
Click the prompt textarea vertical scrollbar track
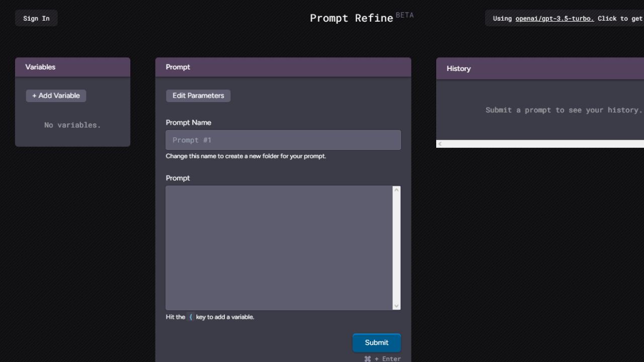pyautogui.click(x=396, y=247)
